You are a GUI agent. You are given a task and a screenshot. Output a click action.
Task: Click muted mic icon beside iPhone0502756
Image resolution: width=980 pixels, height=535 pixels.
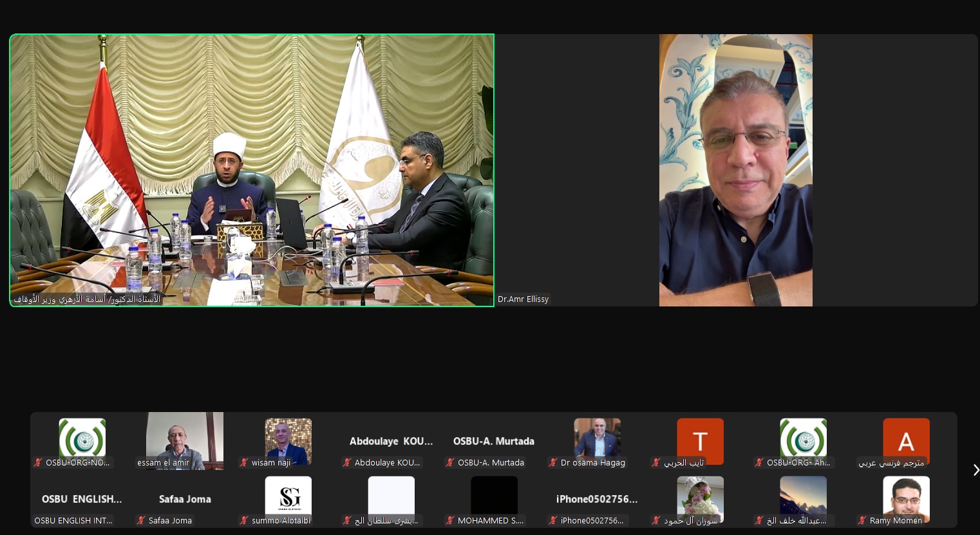point(553,520)
